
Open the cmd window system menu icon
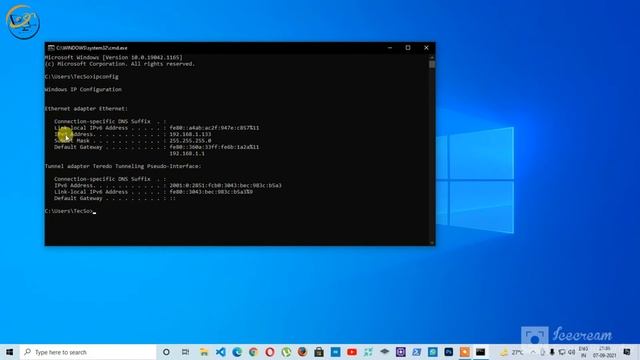point(51,48)
